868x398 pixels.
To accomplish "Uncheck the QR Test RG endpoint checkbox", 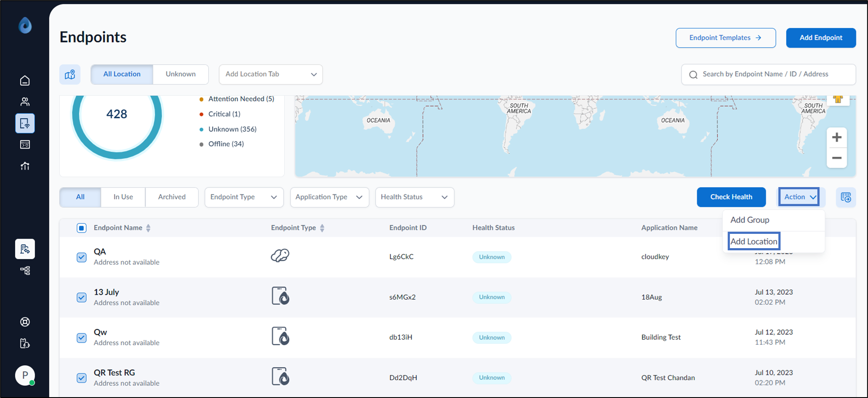I will (x=81, y=378).
